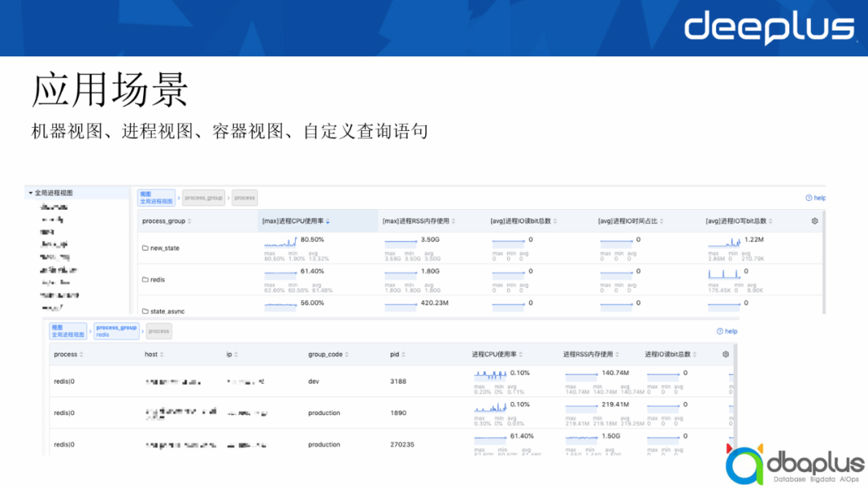
Task: Open the column settings gear in lower table
Action: [x=726, y=355]
